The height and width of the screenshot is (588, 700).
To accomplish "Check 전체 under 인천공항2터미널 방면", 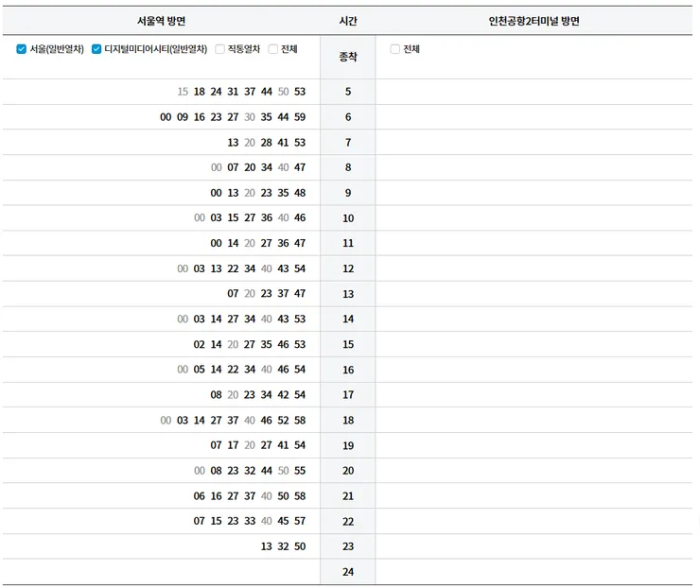I will (395, 49).
